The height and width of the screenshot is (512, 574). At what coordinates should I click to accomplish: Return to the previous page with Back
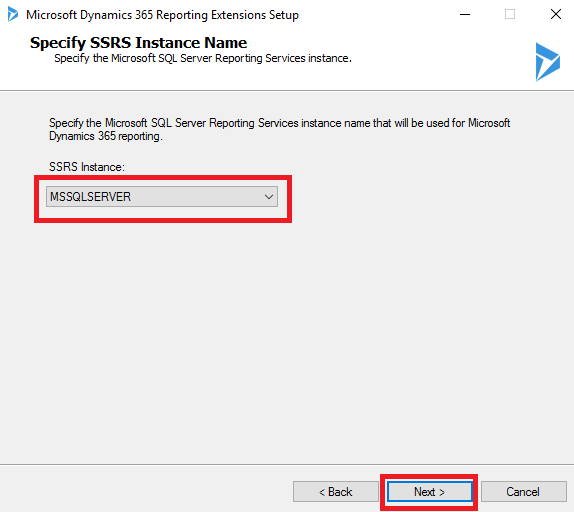[x=336, y=492]
